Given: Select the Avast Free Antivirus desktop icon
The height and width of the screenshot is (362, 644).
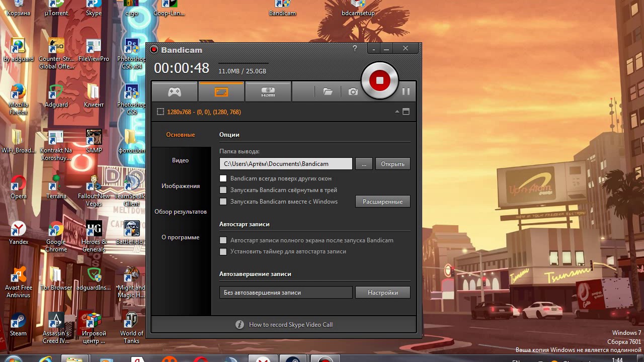Looking at the screenshot, I should pos(19,283).
